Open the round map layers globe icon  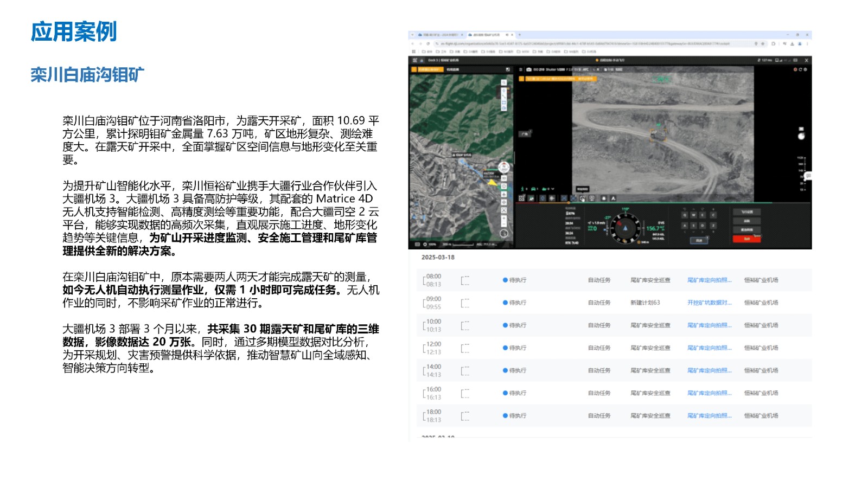[504, 233]
